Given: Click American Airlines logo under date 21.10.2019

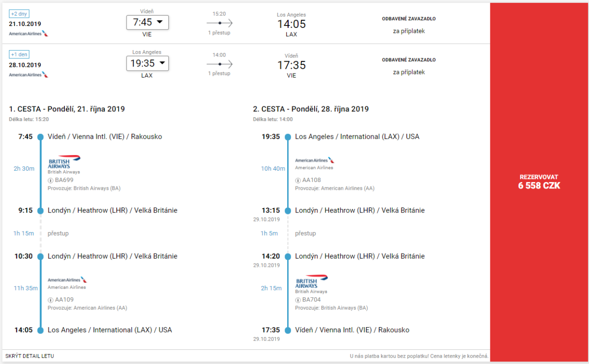Looking at the screenshot, I should point(28,33).
